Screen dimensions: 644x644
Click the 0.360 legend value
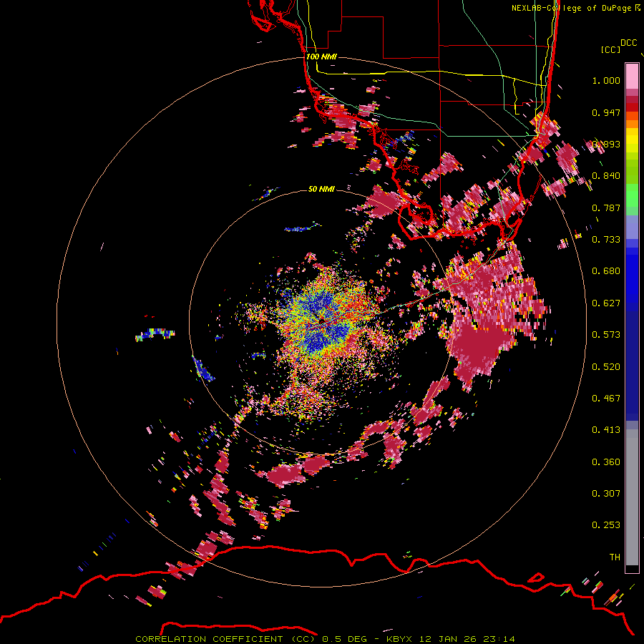click(606, 462)
